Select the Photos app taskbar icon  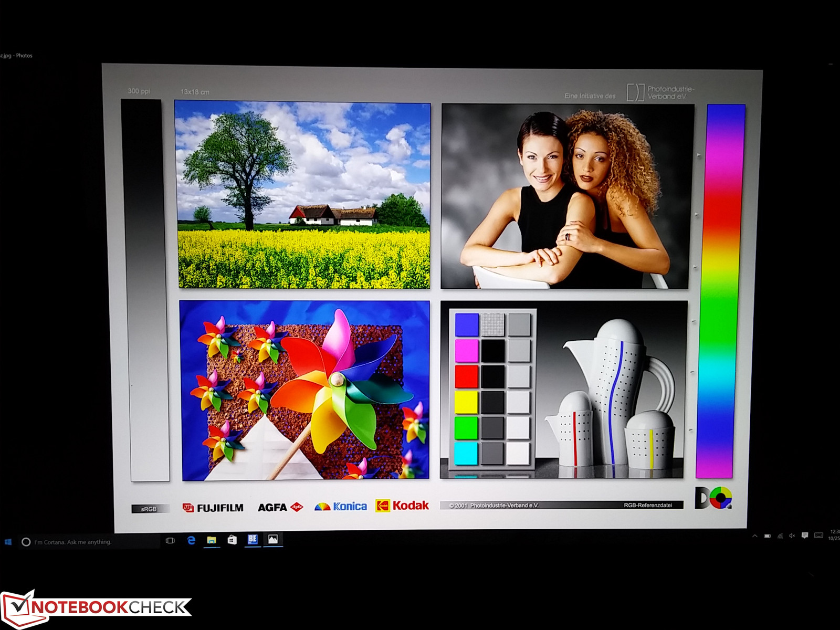coord(273,539)
